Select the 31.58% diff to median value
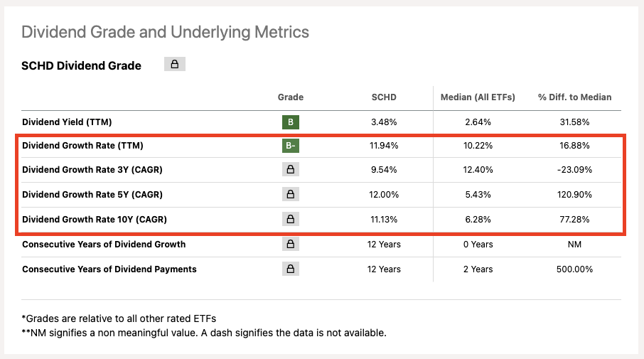This screenshot has height=359, width=644. 574,122
